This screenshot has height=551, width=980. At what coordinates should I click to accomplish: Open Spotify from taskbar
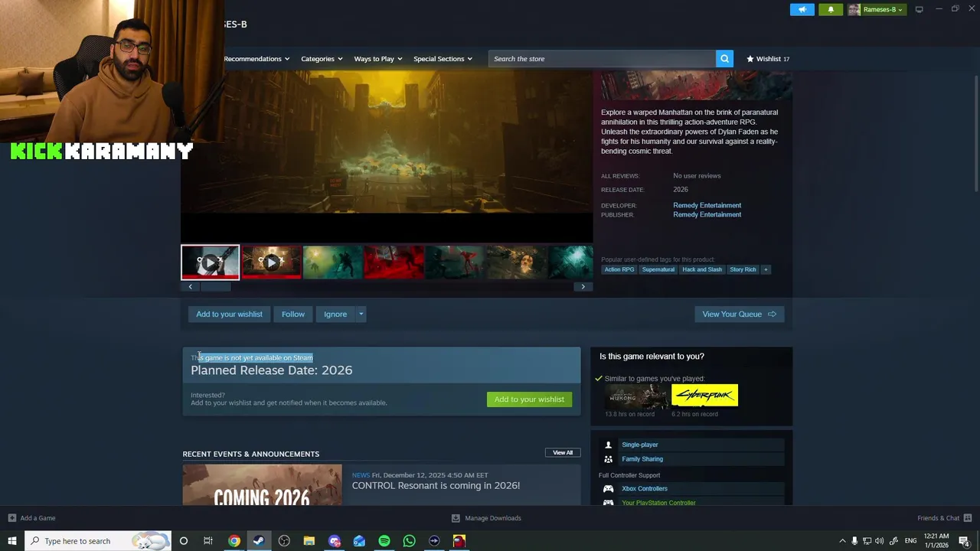click(384, 541)
